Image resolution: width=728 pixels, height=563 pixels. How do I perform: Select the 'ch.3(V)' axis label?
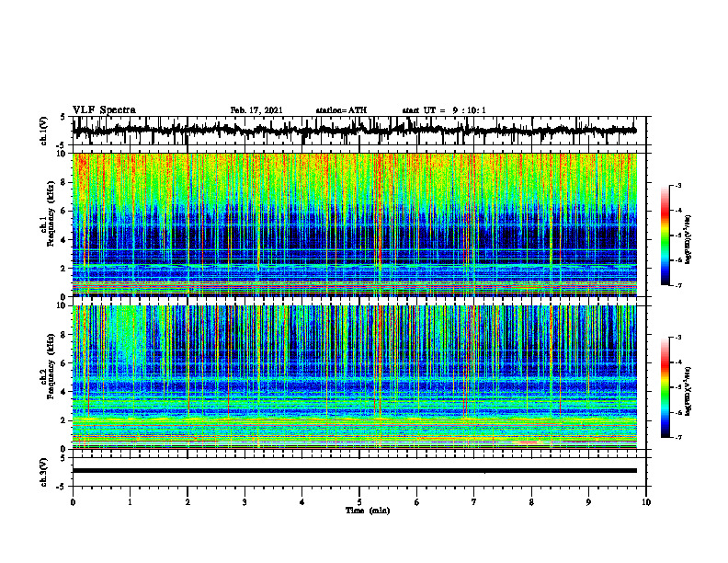pyautogui.click(x=44, y=472)
